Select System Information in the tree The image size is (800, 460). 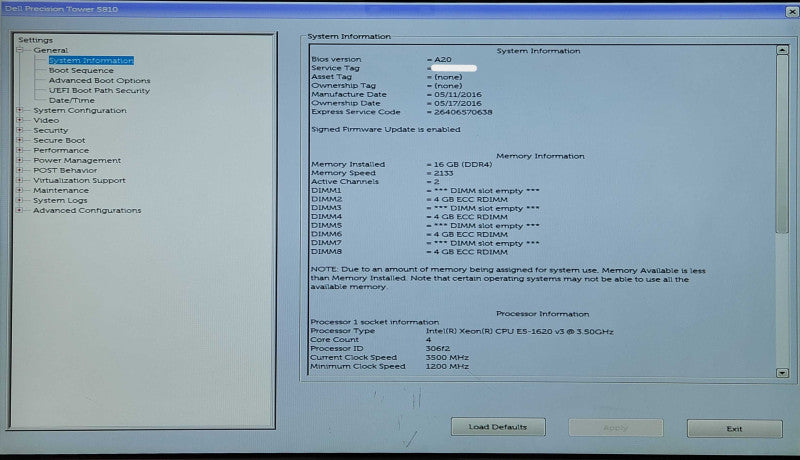tap(91, 60)
